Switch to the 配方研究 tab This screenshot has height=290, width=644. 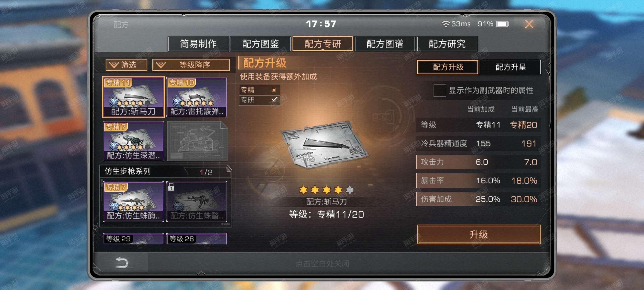[x=447, y=44]
